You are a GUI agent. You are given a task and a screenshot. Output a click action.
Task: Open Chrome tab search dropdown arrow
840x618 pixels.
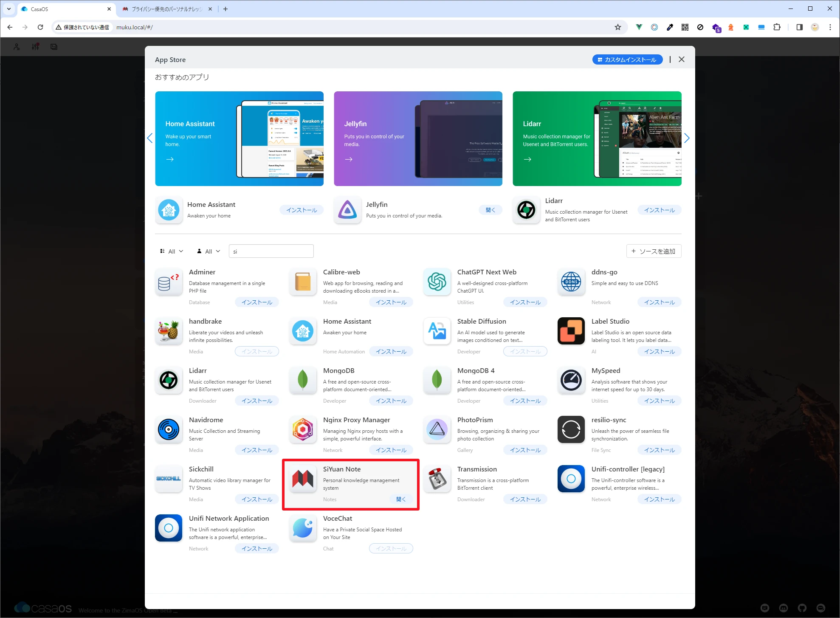click(8, 9)
